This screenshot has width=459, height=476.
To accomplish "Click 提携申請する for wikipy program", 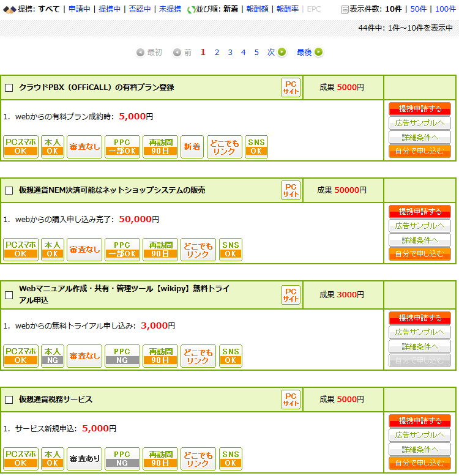I will (x=420, y=318).
